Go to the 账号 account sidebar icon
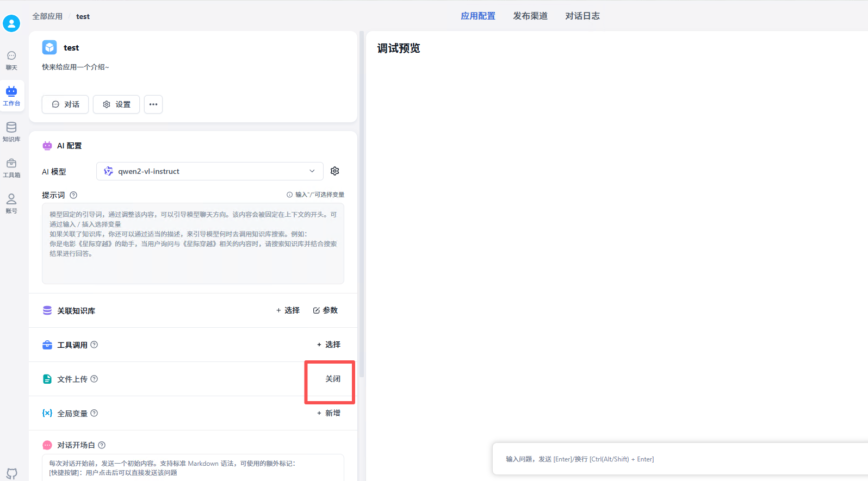 pos(11,203)
